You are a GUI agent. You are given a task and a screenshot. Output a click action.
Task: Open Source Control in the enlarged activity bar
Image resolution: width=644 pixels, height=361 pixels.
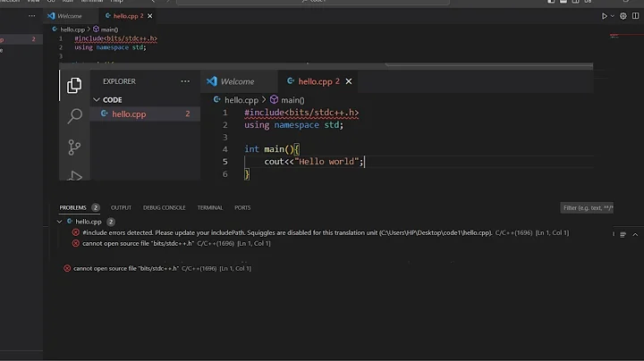[x=74, y=147]
